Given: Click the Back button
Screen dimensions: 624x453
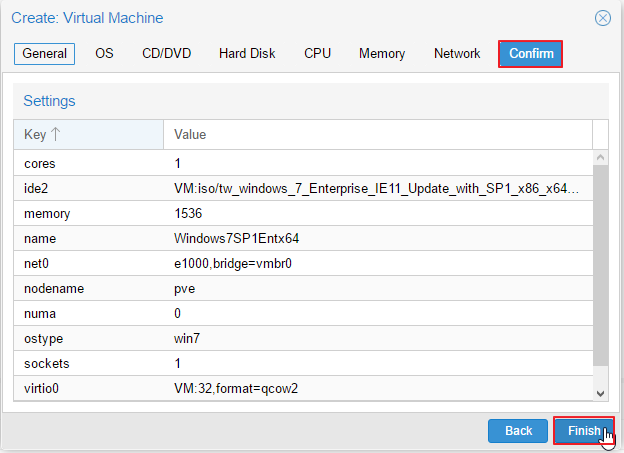Looking at the screenshot, I should (x=518, y=431).
